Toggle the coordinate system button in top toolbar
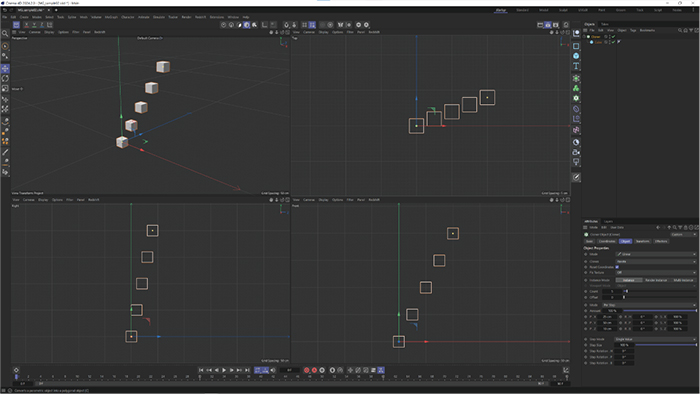Image resolution: width=700 pixels, height=394 pixels. 50,25
